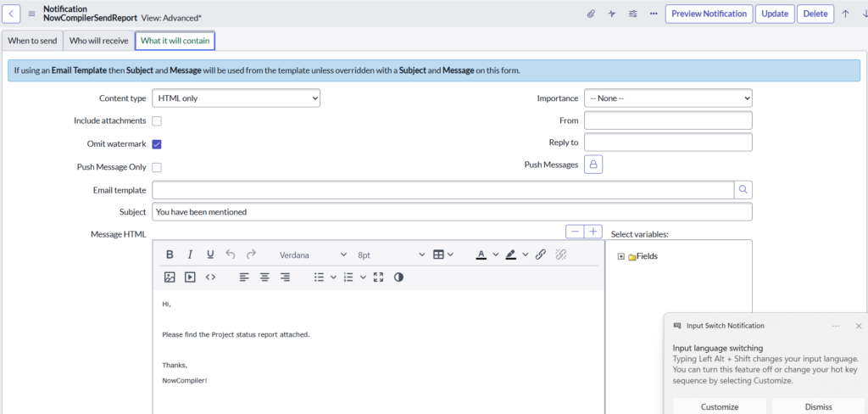This screenshot has height=414, width=868.
Task: Unlock the Push Messages lock icon
Action: (x=593, y=165)
